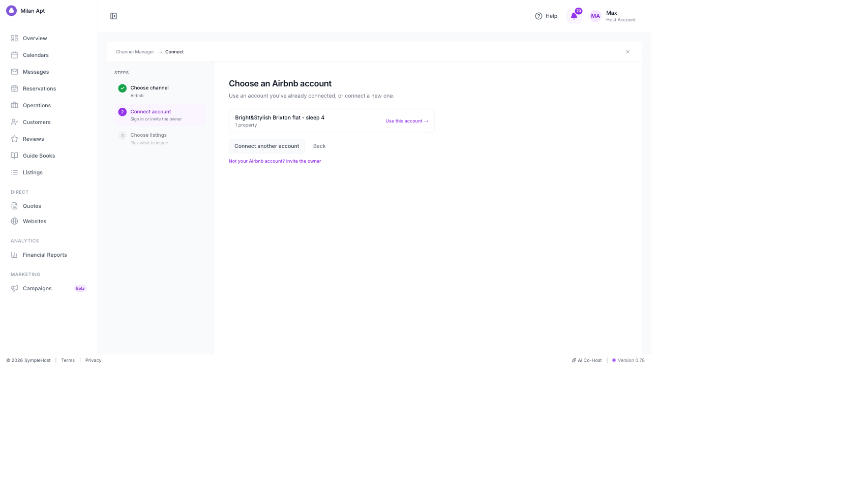Click the Websites globe icon
Screen dimensions: 868x488
[15, 221]
